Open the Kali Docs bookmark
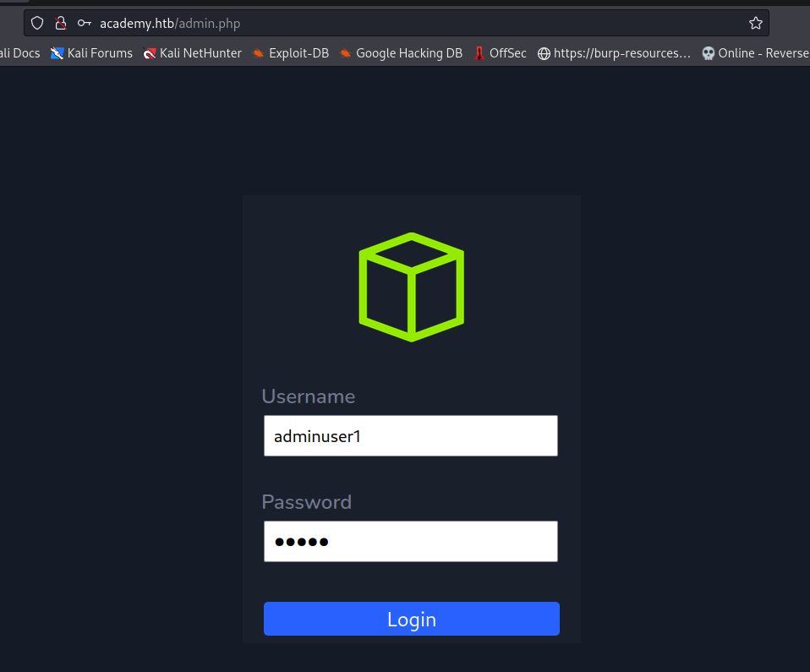Screen dimensions: 810x672 (19, 53)
